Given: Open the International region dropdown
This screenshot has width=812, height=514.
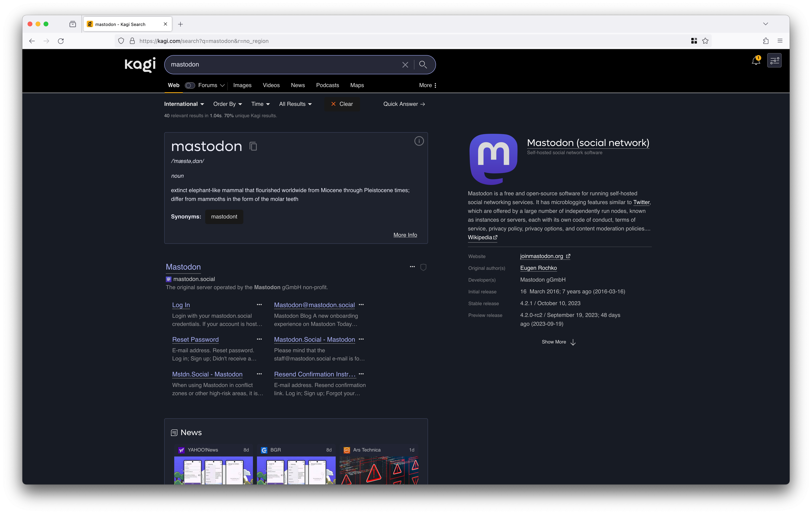Looking at the screenshot, I should point(184,104).
